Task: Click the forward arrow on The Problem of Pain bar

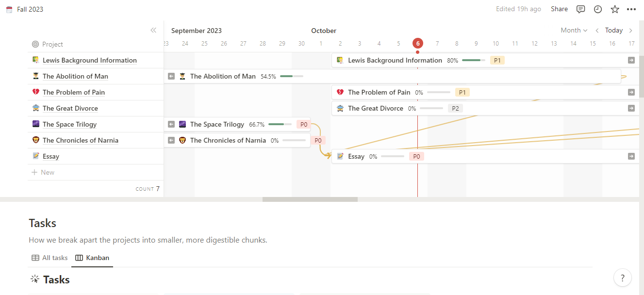Action: 631,92
